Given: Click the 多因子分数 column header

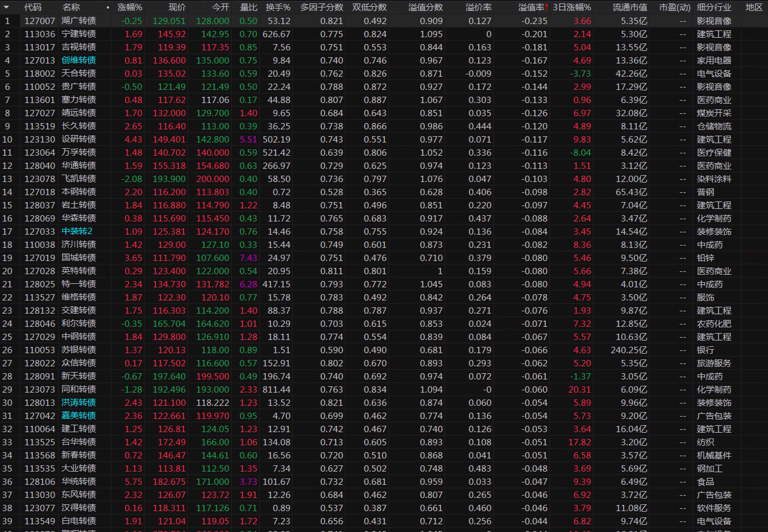Looking at the screenshot, I should pyautogui.click(x=321, y=7).
